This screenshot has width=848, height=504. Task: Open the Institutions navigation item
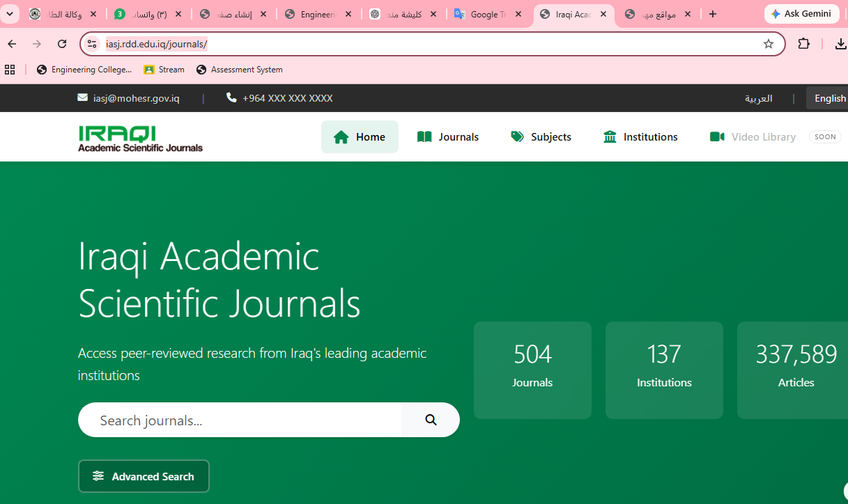pyautogui.click(x=640, y=136)
